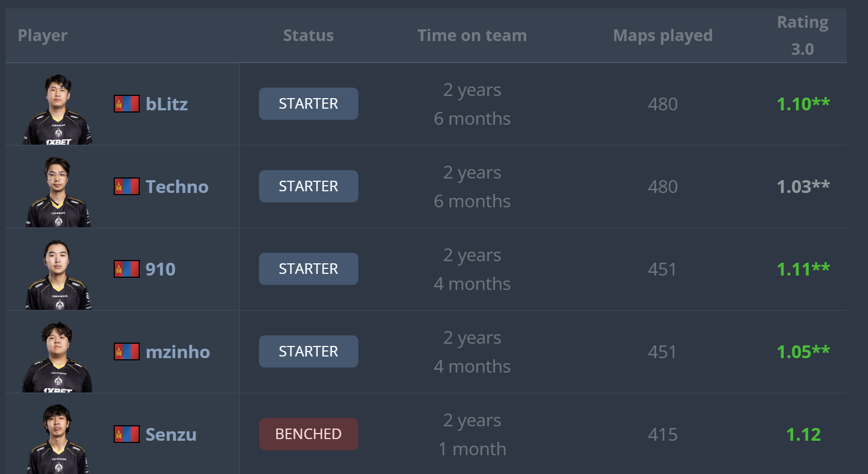
Task: Click the Time on team column header
Action: click(472, 35)
